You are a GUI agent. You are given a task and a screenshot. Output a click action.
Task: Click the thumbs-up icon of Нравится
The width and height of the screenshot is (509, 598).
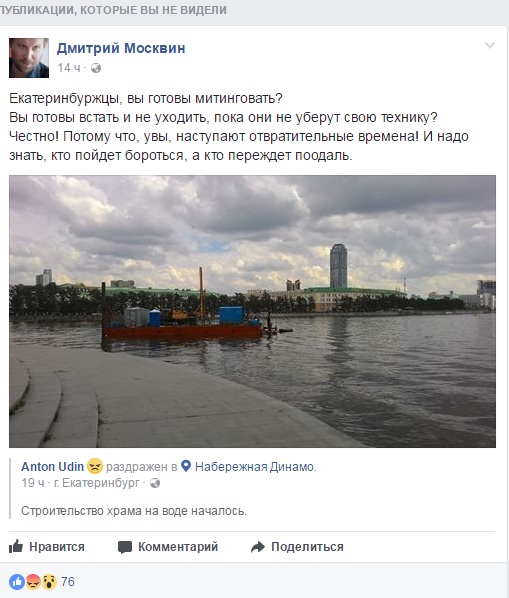16,546
